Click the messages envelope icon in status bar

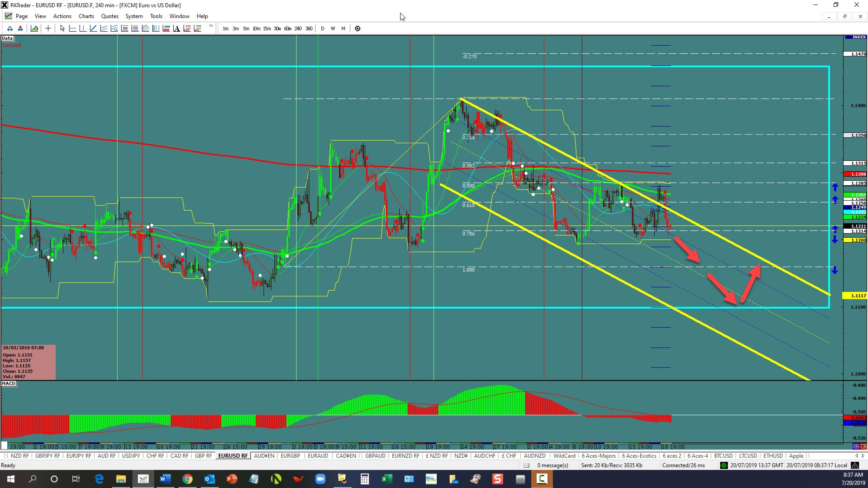[526, 465]
